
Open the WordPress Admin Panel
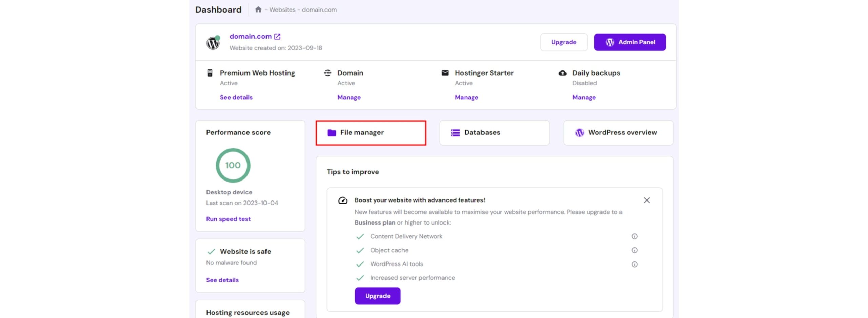coord(630,42)
